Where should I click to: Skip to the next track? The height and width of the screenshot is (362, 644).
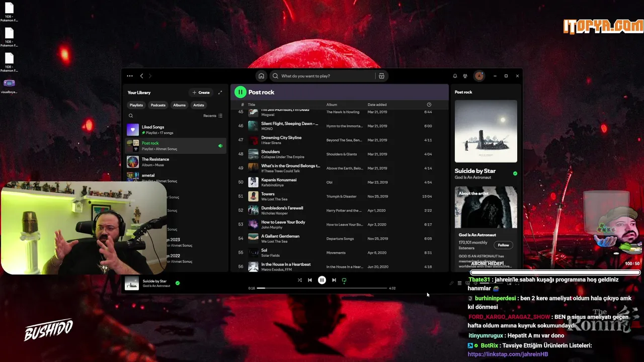click(x=334, y=280)
